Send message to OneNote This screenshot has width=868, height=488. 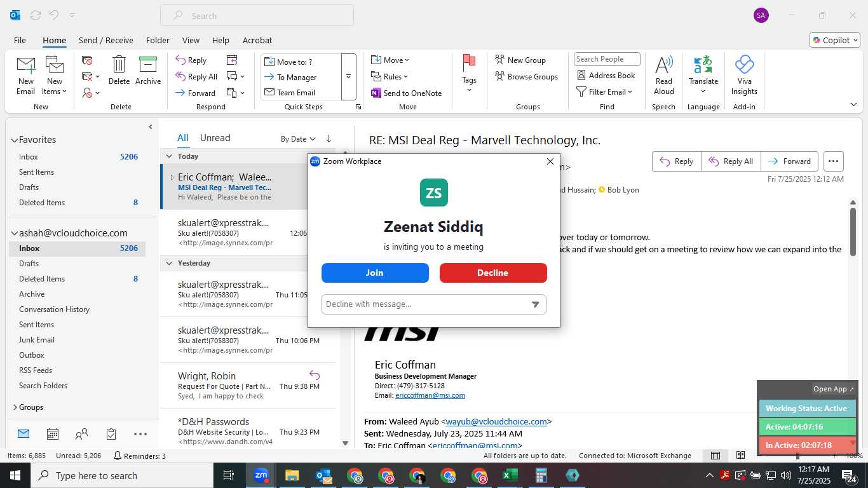tap(406, 93)
